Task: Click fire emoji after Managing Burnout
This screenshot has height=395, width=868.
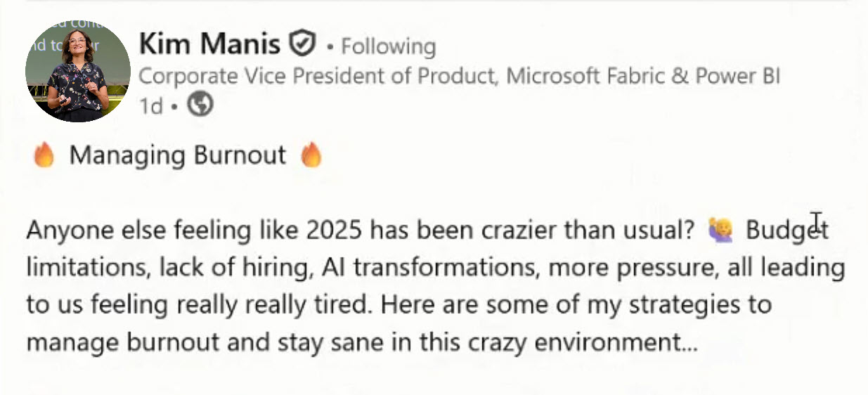Action: (311, 155)
